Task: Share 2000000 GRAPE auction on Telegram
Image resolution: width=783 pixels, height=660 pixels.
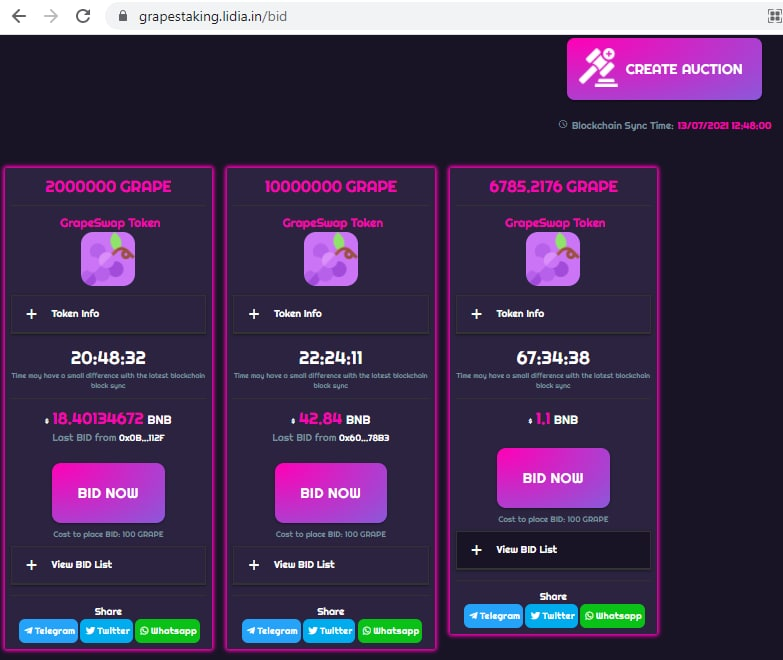Action: 49,631
